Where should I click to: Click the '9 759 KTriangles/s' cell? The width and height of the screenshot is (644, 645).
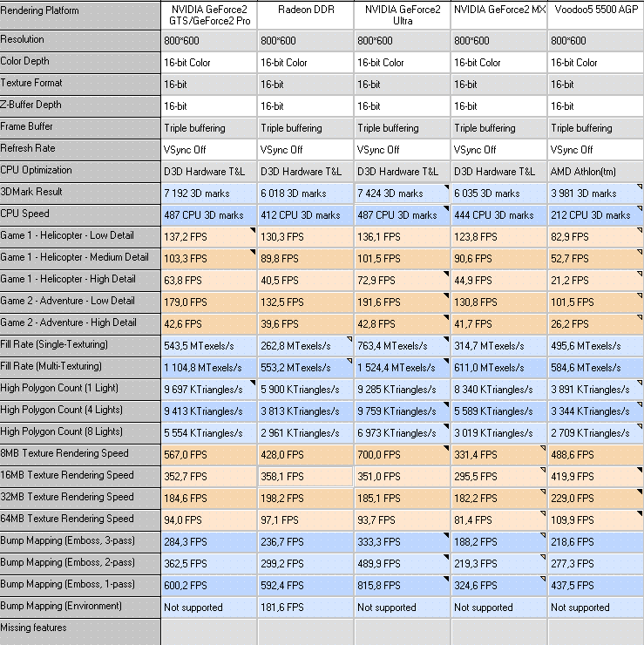tap(403, 411)
